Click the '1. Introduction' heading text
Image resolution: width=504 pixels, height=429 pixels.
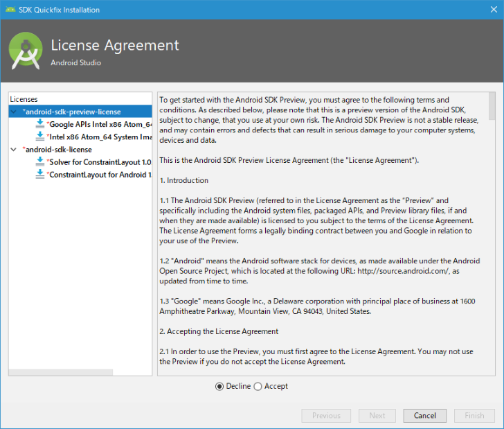[x=184, y=180]
